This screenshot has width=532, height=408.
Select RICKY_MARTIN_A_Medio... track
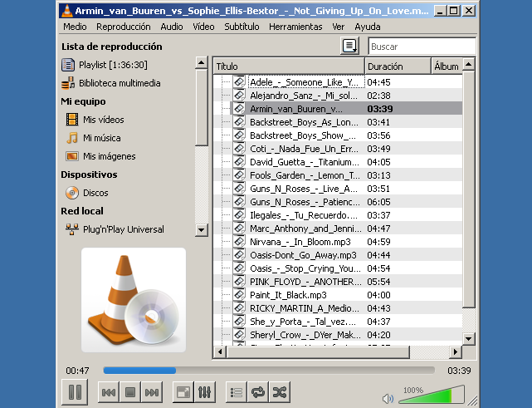pos(338,308)
